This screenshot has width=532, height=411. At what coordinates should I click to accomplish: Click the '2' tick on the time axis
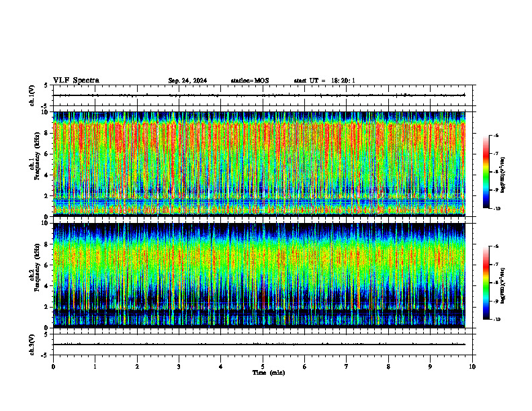[137, 367]
